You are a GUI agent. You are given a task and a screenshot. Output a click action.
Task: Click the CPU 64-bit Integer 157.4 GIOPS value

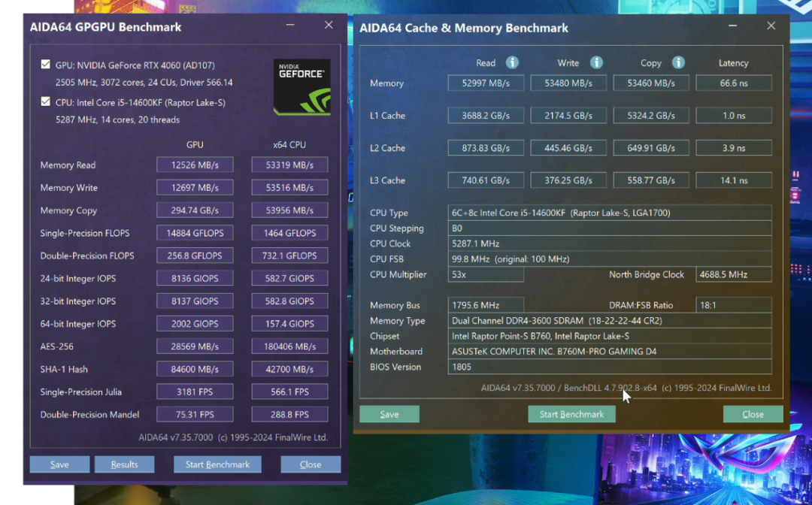click(x=289, y=323)
